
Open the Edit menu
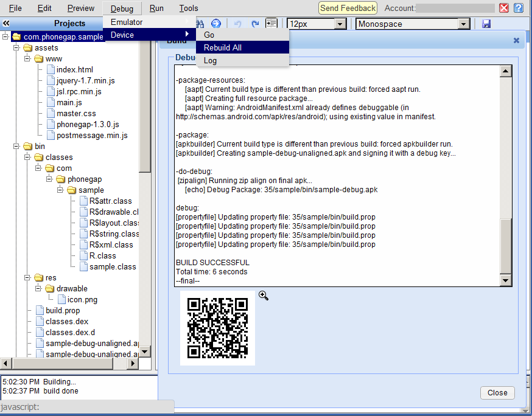[x=44, y=8]
